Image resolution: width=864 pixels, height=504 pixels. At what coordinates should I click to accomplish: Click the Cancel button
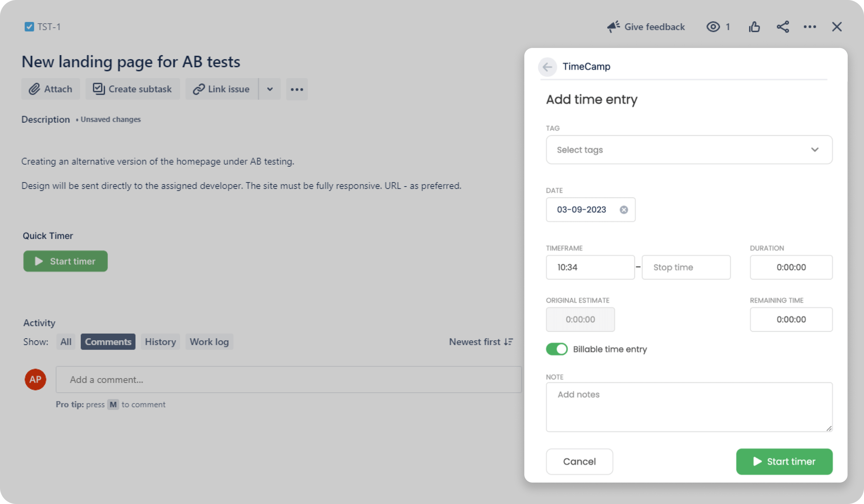point(579,461)
